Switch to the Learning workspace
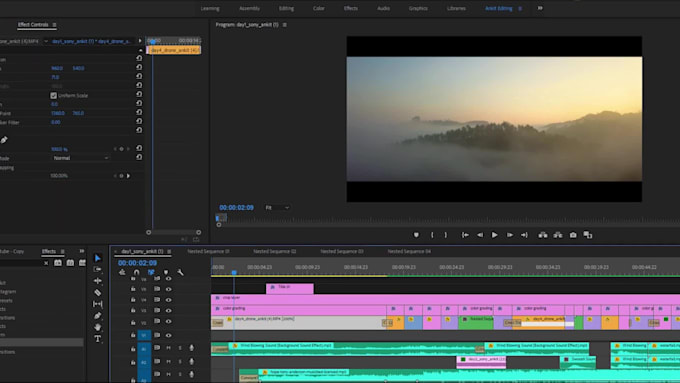 210,8
